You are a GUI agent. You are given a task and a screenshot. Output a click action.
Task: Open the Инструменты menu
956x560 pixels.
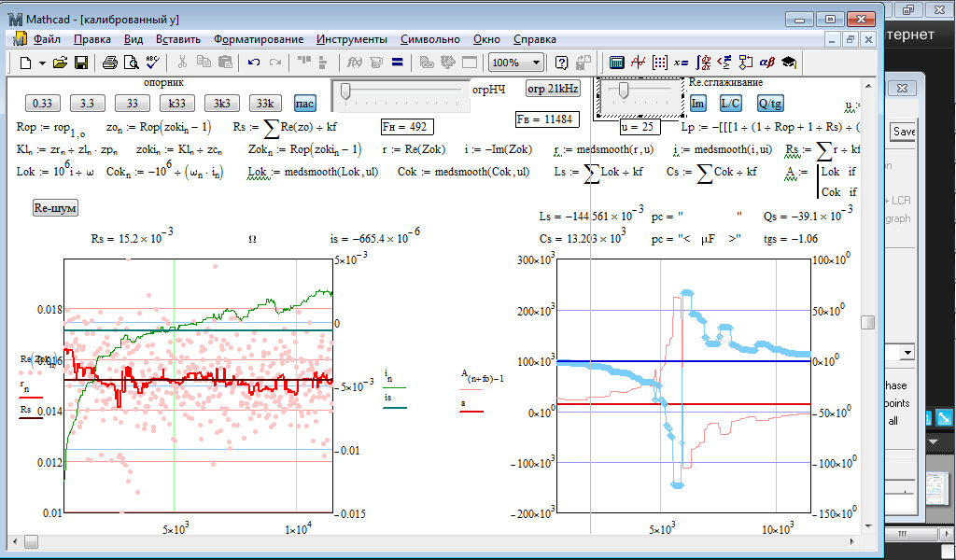pyautogui.click(x=351, y=39)
